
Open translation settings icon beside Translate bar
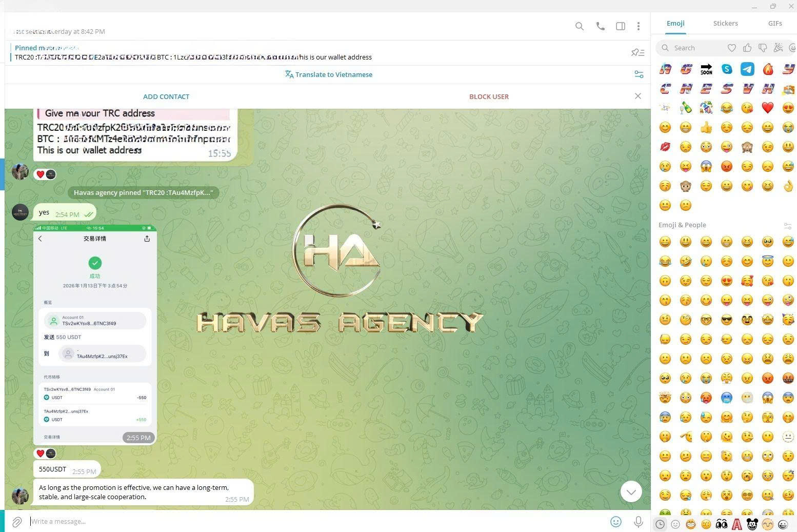[x=639, y=74]
